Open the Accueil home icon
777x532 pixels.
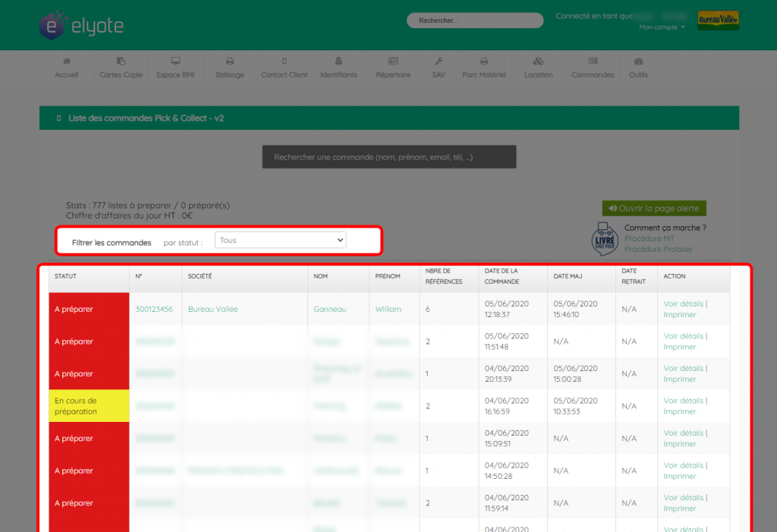click(67, 61)
